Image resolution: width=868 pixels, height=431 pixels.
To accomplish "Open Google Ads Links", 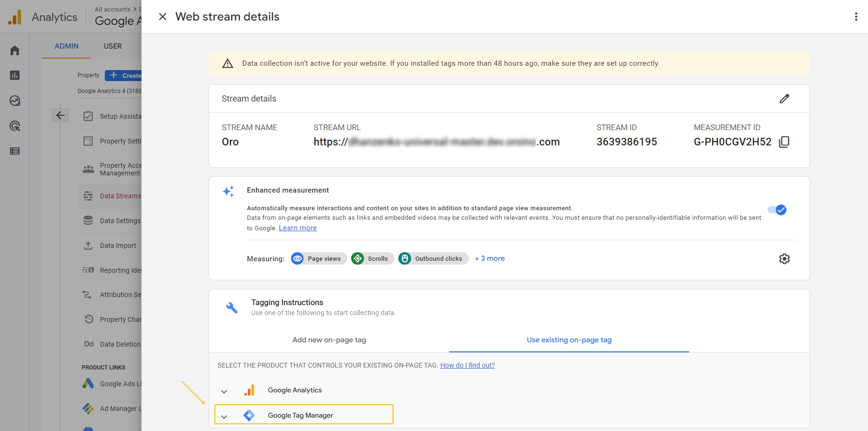I will pyautogui.click(x=110, y=384).
